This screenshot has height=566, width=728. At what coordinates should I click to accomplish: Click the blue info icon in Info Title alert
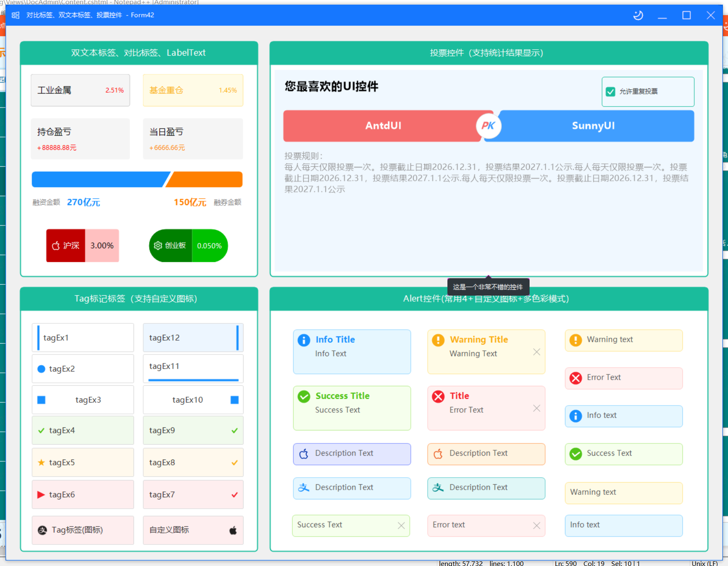(x=304, y=340)
